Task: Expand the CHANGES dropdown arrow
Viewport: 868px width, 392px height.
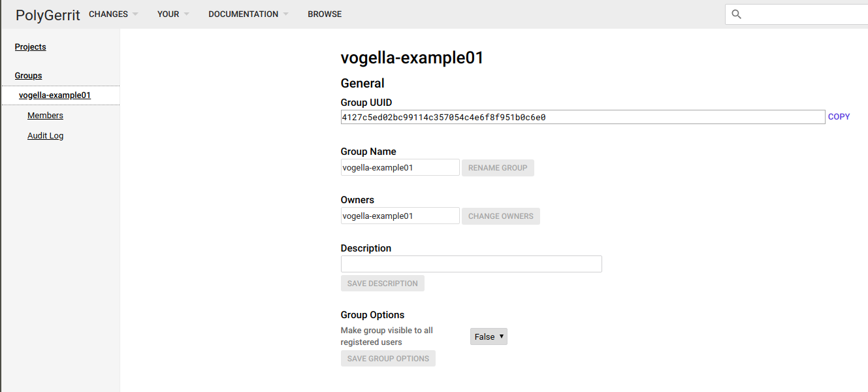Action: (135, 14)
